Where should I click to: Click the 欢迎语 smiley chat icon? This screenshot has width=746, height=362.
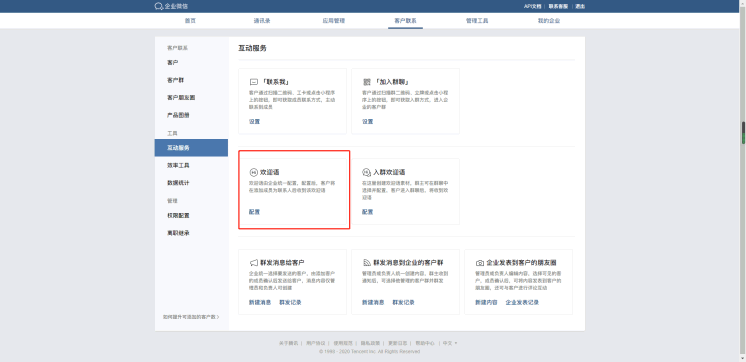click(254, 172)
